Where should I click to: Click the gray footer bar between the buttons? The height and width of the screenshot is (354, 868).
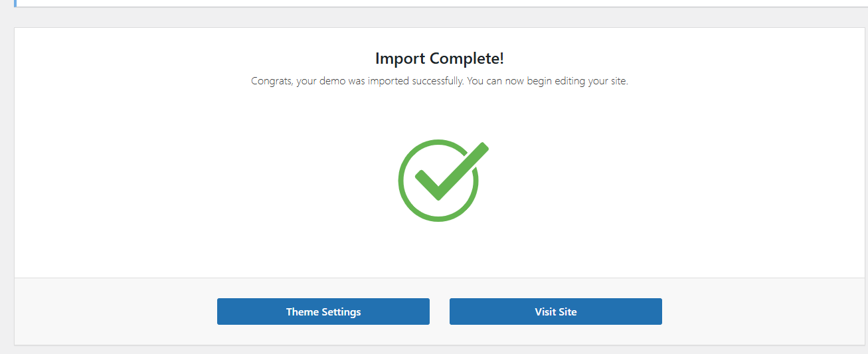439,311
